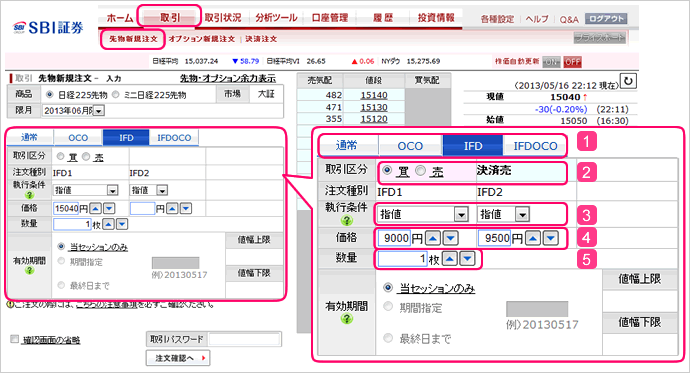The height and width of the screenshot is (373, 690).
Task: Click up arrow beside the 9500円 price
Action: pyautogui.click(x=533, y=238)
